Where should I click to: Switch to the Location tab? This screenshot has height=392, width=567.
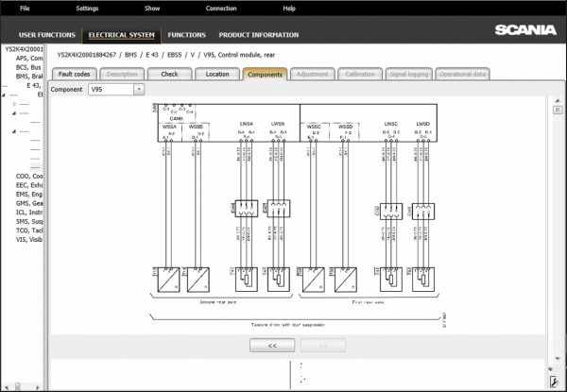pyautogui.click(x=217, y=74)
